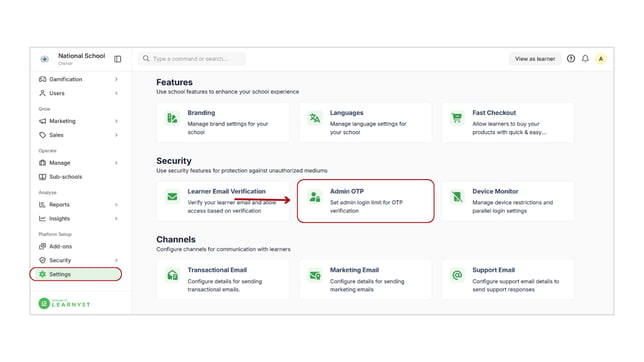644x362 pixels.
Task: Open the Marketing Email title
Action: click(354, 270)
